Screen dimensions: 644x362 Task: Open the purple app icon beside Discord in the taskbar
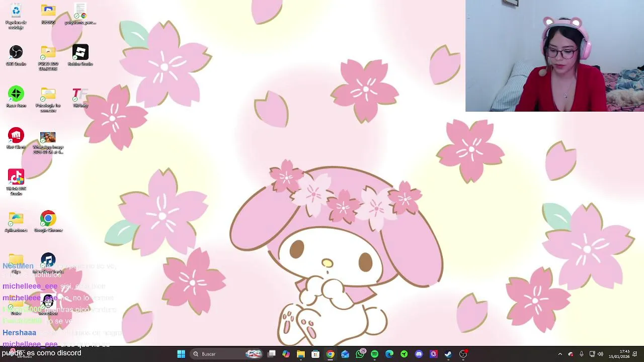point(434,354)
